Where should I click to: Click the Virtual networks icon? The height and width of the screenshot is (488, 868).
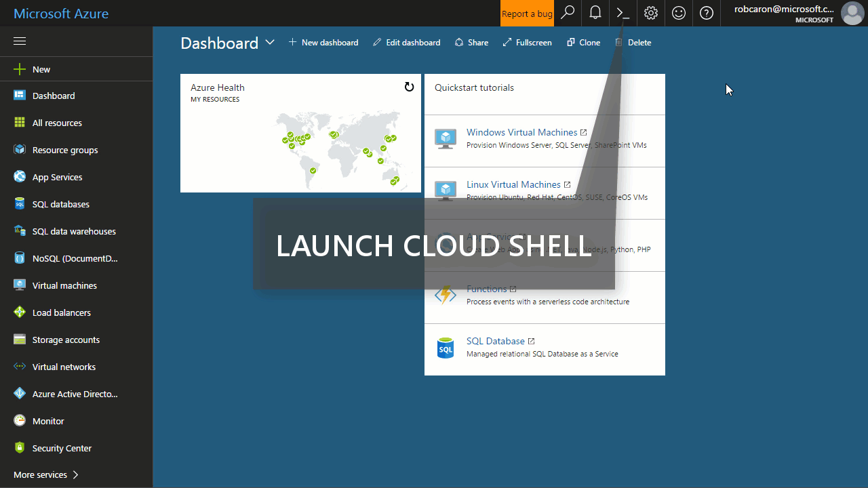20,367
